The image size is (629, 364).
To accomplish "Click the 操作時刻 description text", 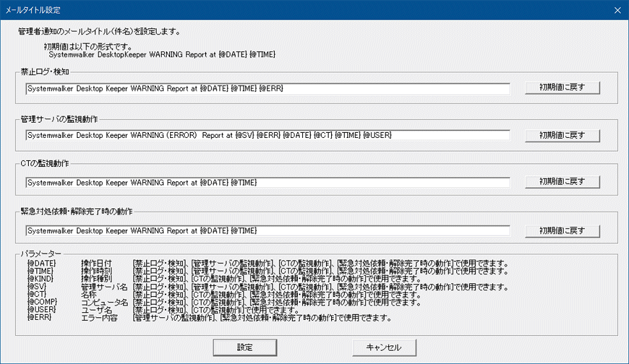I will (97, 271).
